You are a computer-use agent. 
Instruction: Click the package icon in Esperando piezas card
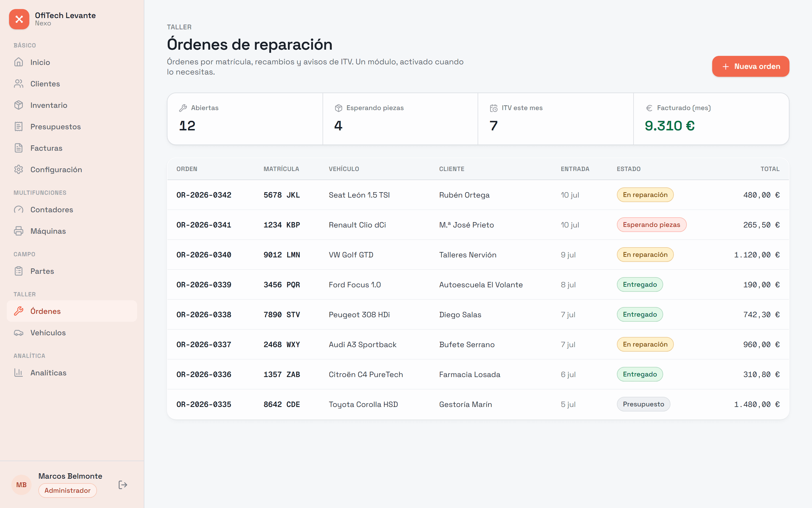(x=338, y=108)
